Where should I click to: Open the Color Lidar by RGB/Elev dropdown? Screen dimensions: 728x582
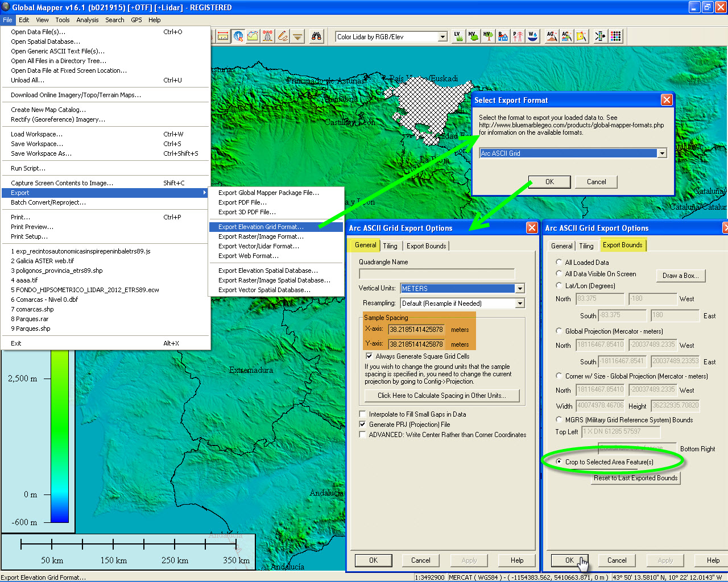point(442,36)
